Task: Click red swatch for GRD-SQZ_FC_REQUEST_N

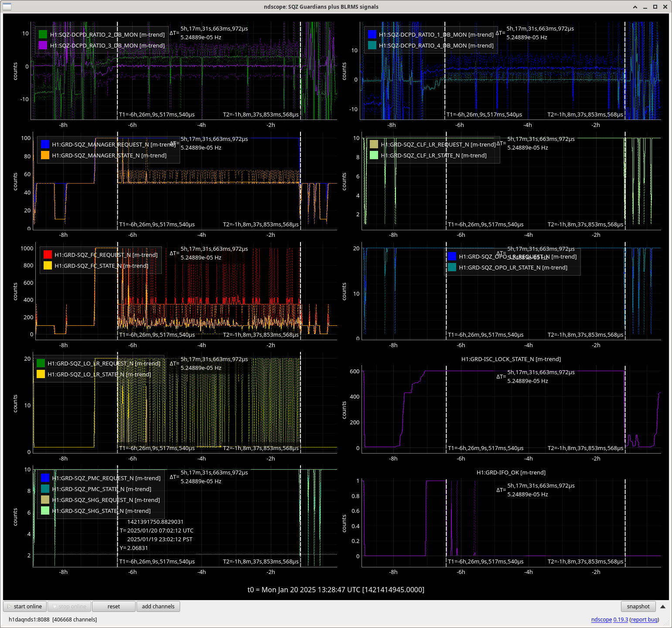Action: (x=48, y=255)
